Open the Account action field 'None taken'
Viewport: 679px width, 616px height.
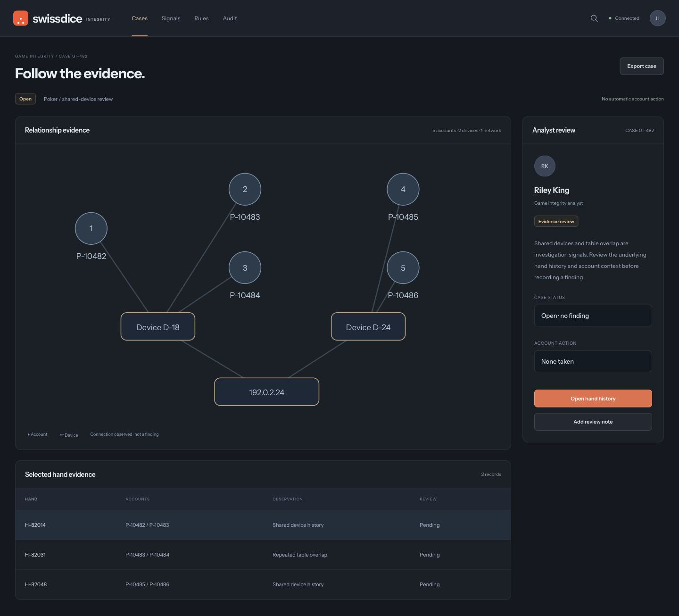point(593,361)
